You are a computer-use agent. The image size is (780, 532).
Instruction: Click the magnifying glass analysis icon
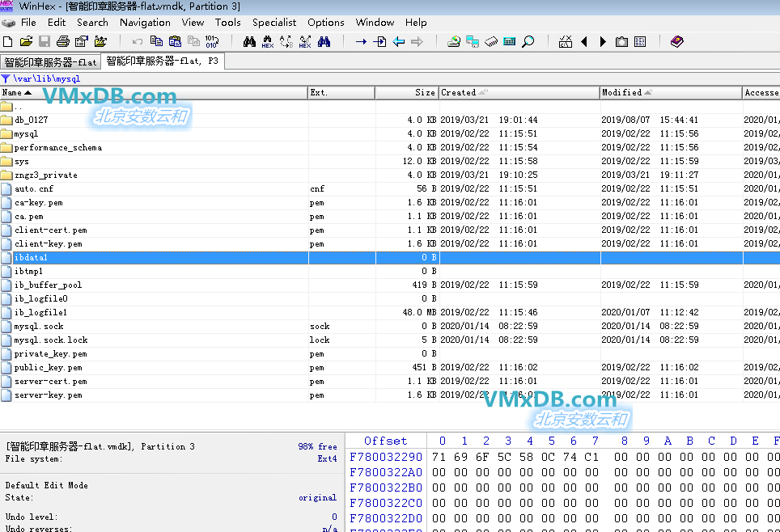528,42
